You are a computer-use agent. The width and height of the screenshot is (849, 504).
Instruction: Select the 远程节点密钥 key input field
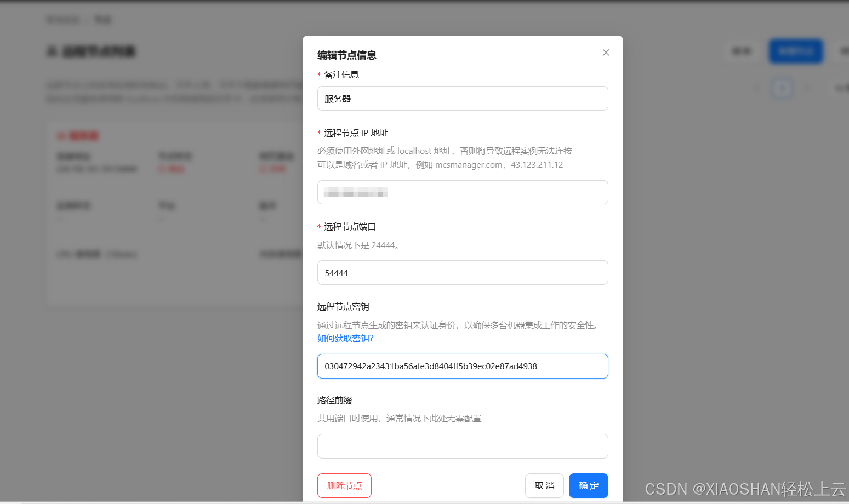(463, 366)
